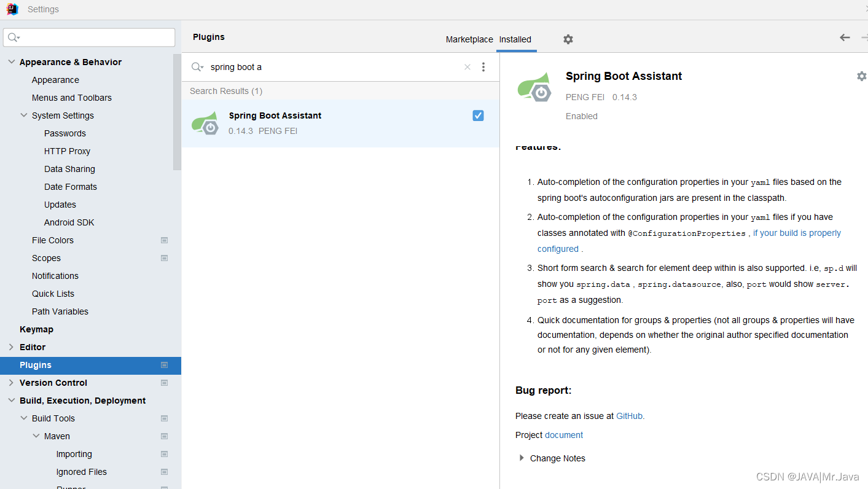This screenshot has width=868, height=489.
Task: Select Keymap in the settings tree
Action: pyautogui.click(x=36, y=329)
